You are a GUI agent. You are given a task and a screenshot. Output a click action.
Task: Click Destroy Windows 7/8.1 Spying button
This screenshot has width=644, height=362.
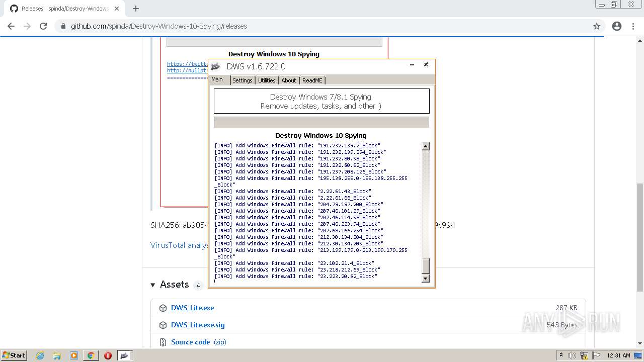click(x=321, y=101)
